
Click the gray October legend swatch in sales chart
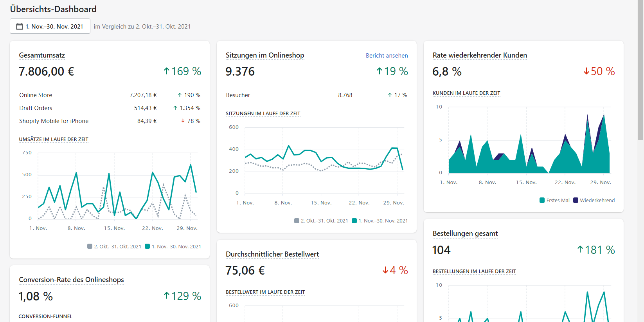click(90, 246)
